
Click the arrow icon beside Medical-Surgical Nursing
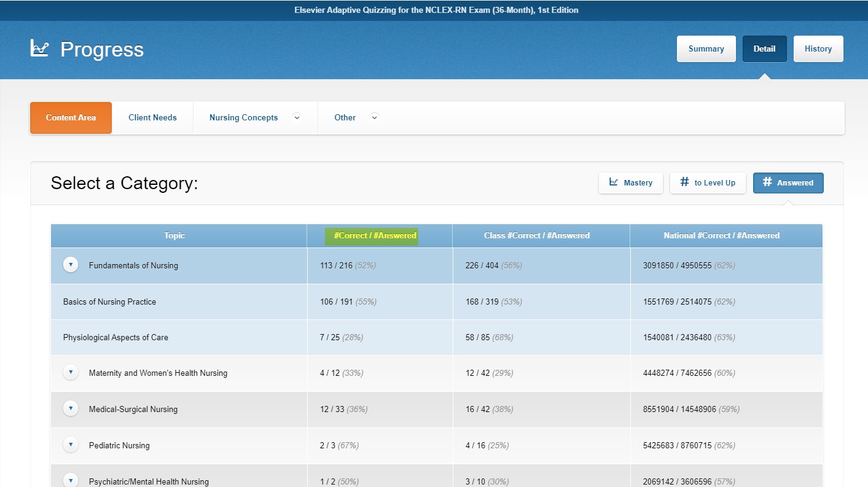[70, 408]
